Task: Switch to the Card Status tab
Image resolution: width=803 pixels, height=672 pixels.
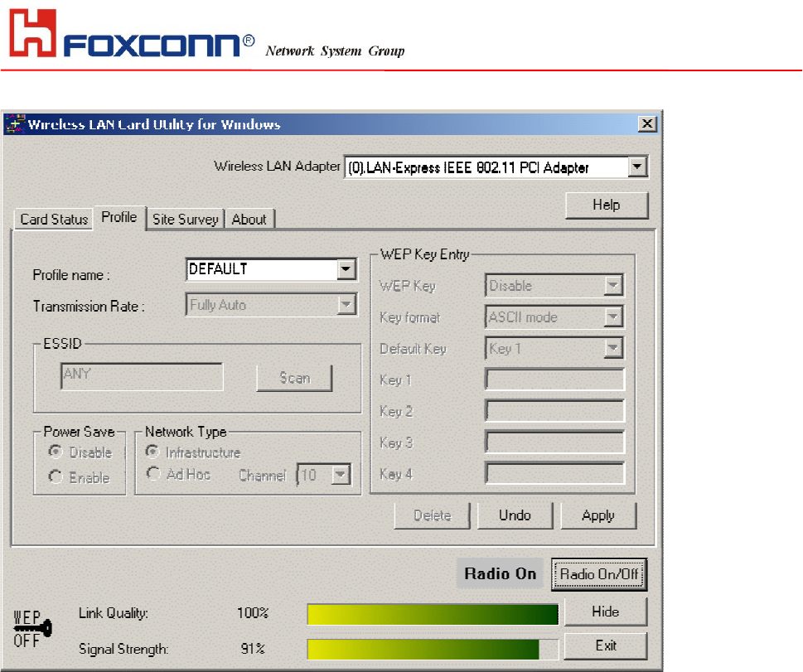Action: tap(54, 220)
